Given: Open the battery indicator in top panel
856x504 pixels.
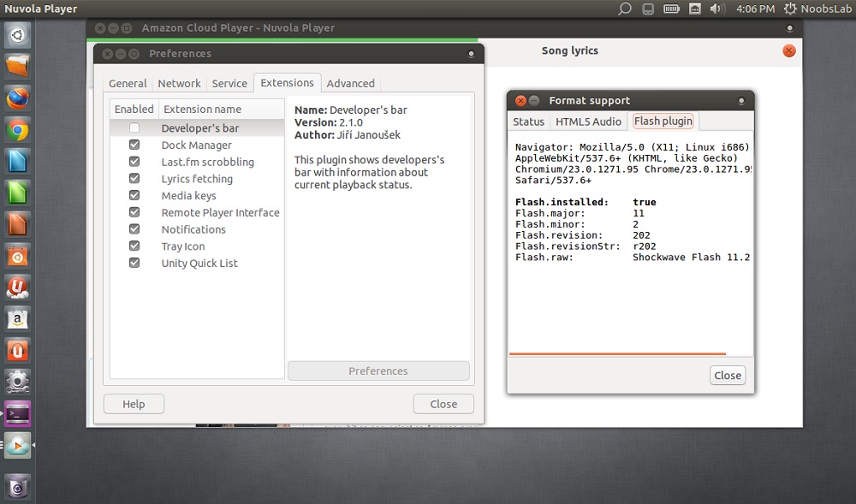Looking at the screenshot, I should pos(671,9).
